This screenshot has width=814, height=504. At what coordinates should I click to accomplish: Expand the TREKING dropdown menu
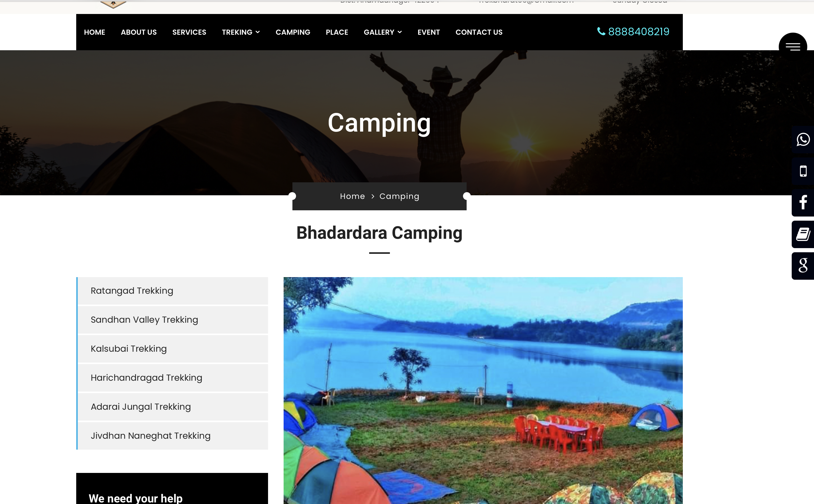(241, 32)
